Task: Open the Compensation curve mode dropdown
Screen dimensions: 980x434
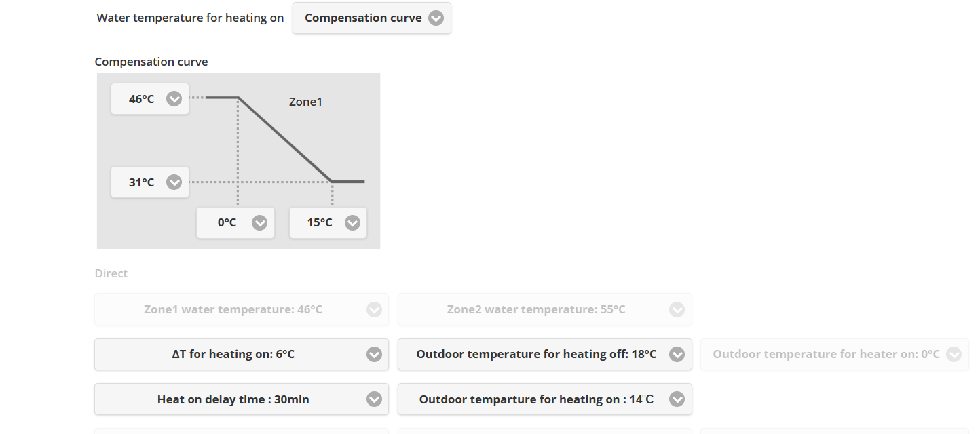Action: click(363, 18)
